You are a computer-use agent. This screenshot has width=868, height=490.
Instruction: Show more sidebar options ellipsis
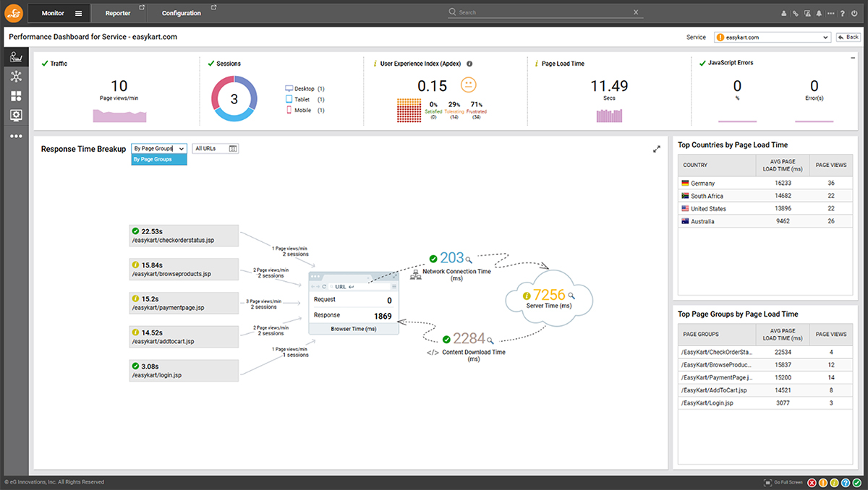pyautogui.click(x=15, y=136)
